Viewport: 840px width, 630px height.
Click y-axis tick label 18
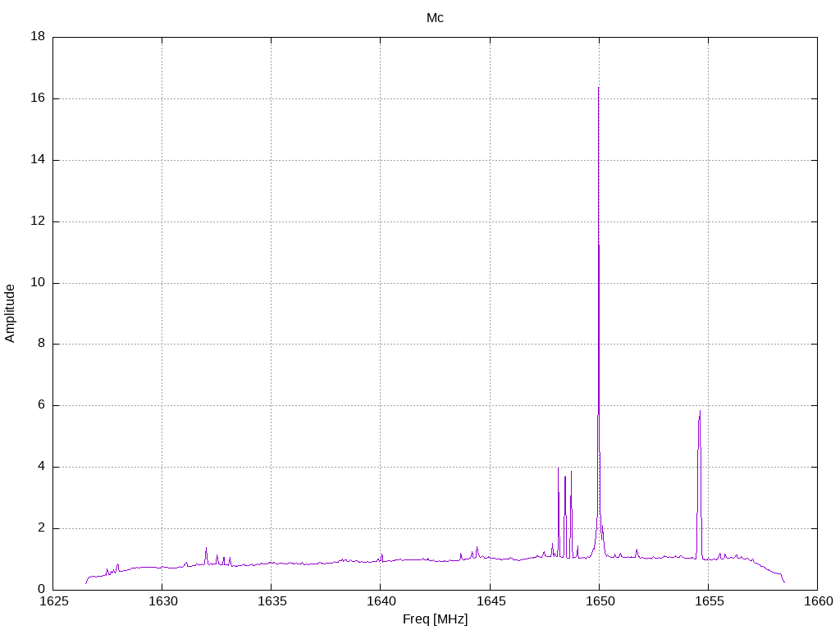coord(38,36)
